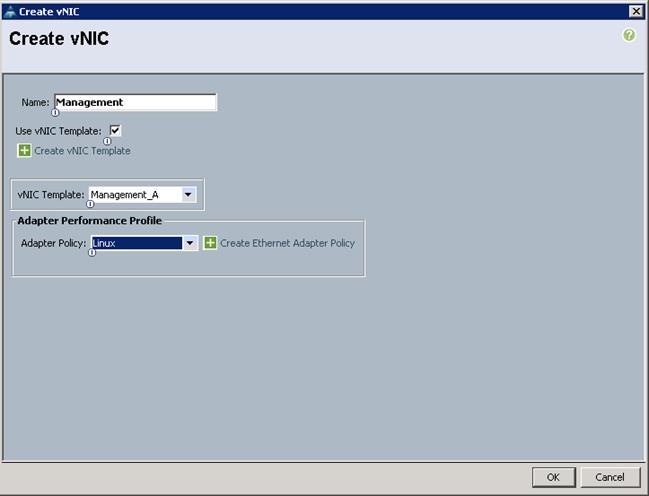The image size is (649, 496).
Task: Click into the Name input field
Action: pos(135,102)
